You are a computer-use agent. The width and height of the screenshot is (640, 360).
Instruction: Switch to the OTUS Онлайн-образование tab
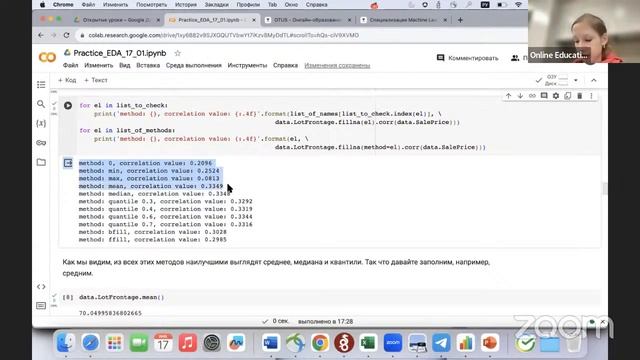click(308, 20)
